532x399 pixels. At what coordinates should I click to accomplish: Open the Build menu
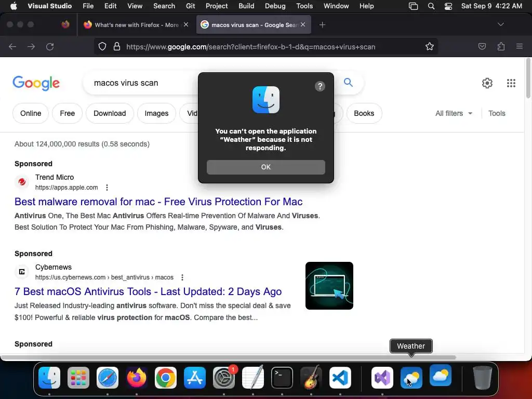click(246, 6)
